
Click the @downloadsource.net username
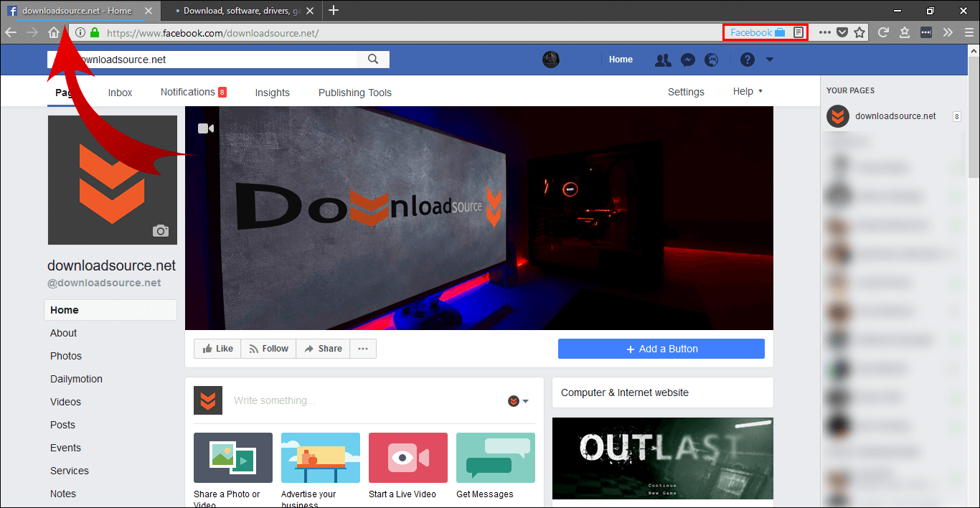click(x=104, y=283)
